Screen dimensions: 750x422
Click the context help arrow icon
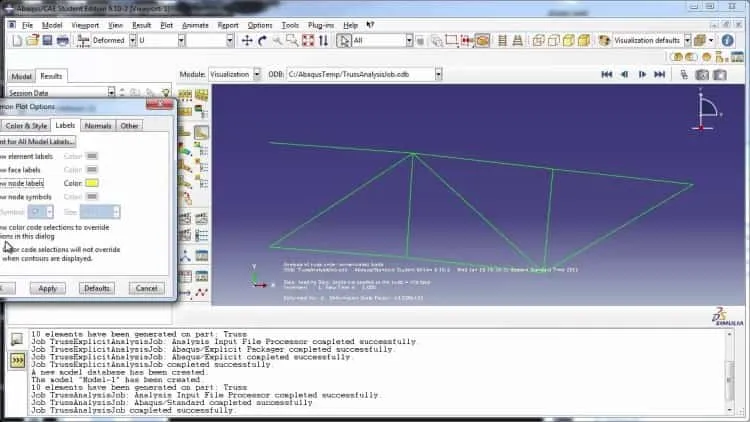pyautogui.click(x=370, y=25)
